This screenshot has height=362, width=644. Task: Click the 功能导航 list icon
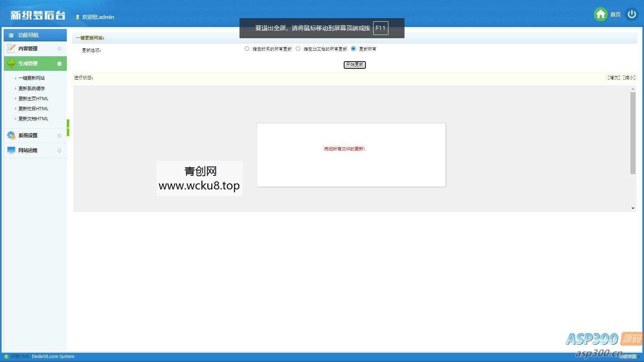[x=10, y=35]
